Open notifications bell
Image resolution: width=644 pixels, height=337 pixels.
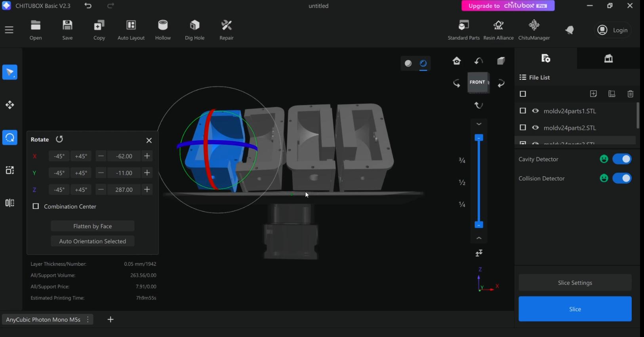pos(570,30)
